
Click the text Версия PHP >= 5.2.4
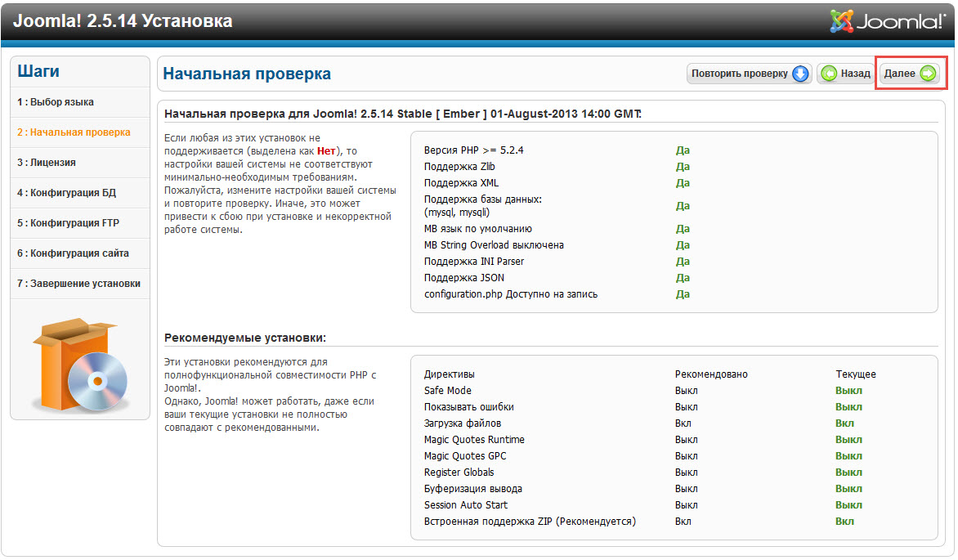pyautogui.click(x=473, y=150)
